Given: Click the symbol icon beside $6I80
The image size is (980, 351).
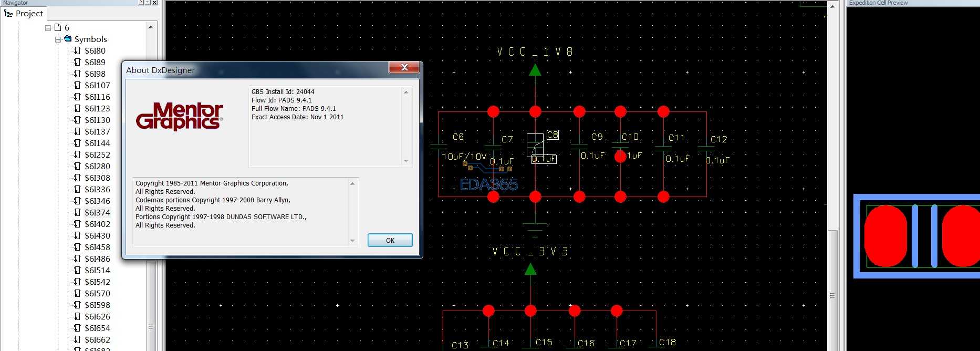Looking at the screenshot, I should 77,51.
